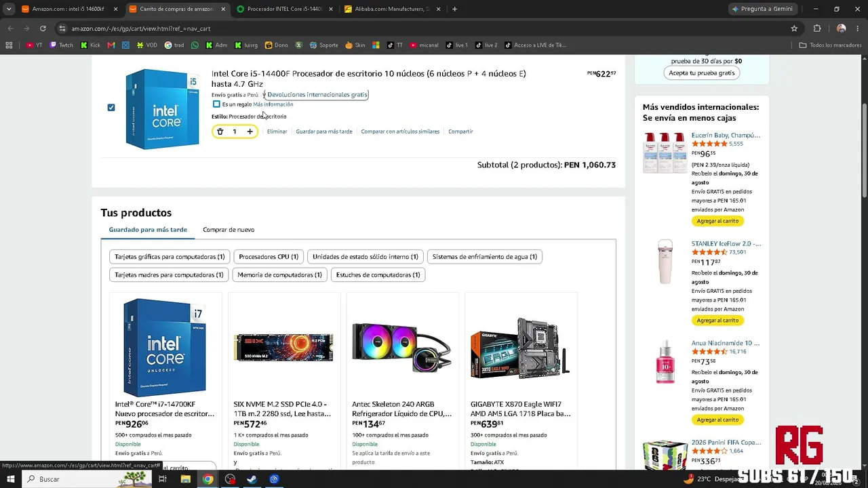Switch to 'Procesador INTEL Core i5-1440' browser tab

(x=285, y=9)
